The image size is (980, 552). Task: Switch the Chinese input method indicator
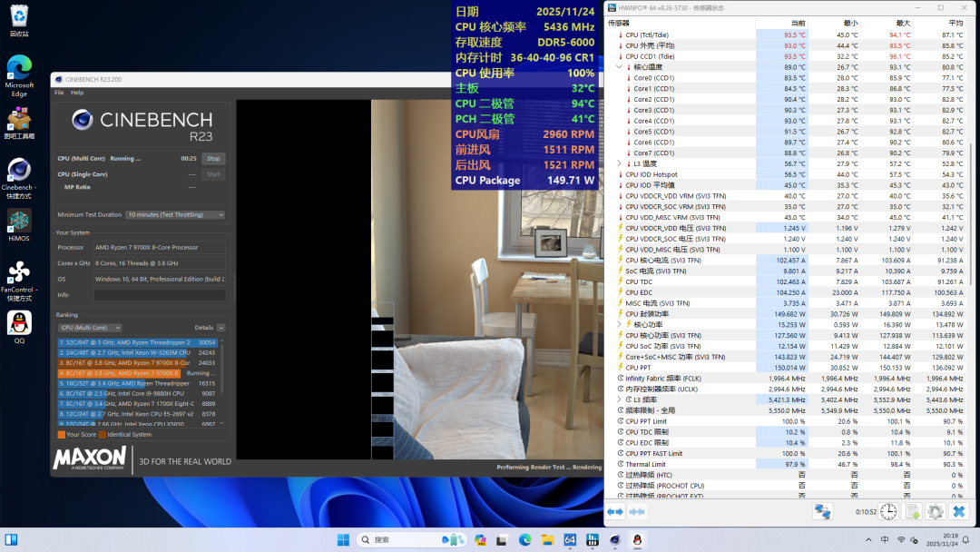click(x=885, y=539)
